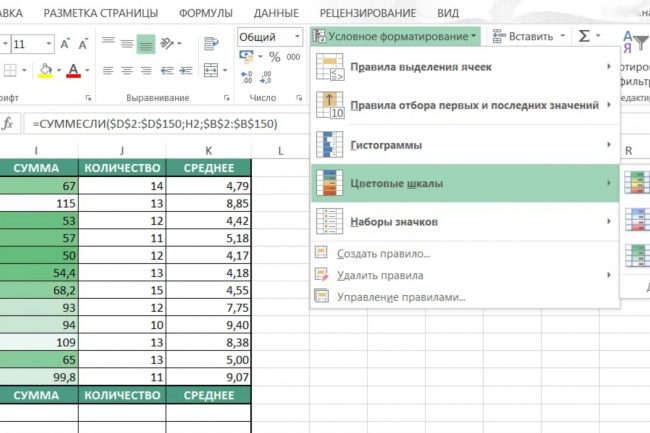Click the insert function fx icon
650x433 pixels.
9,123
